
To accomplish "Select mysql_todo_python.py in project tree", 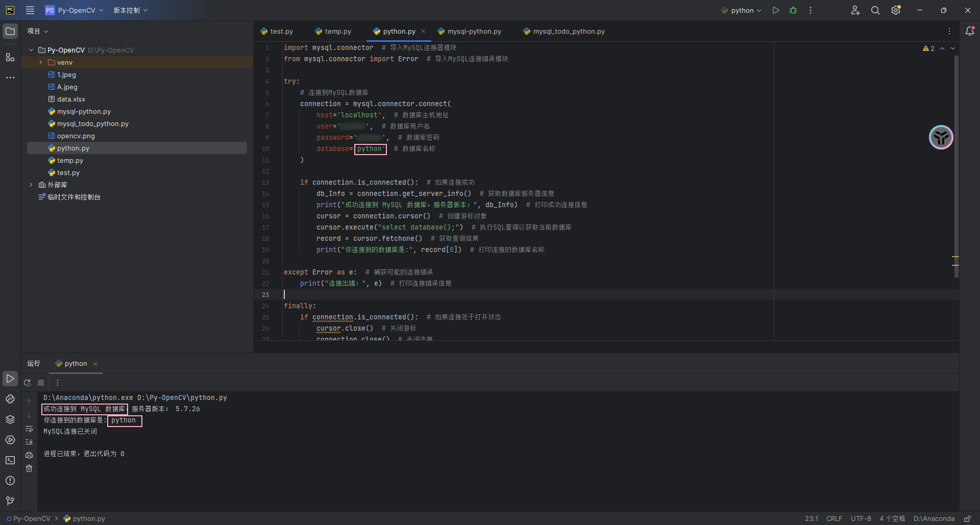I will pyautogui.click(x=93, y=123).
